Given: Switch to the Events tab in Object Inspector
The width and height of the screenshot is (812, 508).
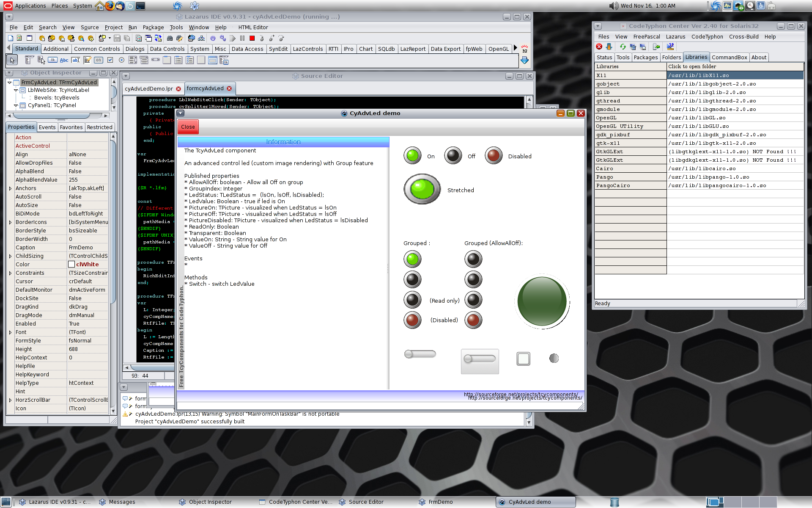Looking at the screenshot, I should click(x=47, y=127).
